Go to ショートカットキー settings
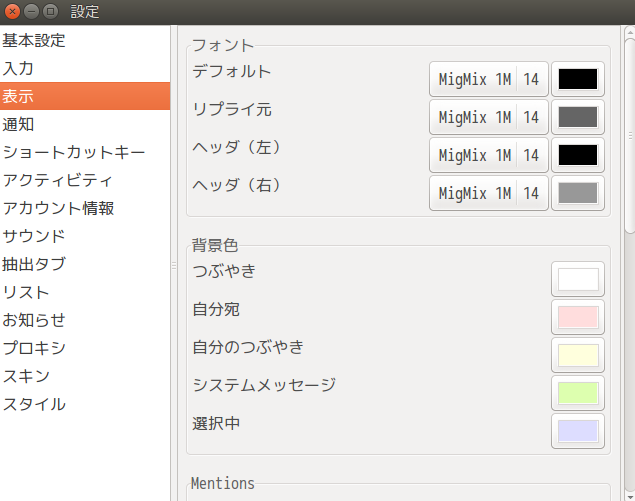The height and width of the screenshot is (501, 635). [x=85, y=152]
